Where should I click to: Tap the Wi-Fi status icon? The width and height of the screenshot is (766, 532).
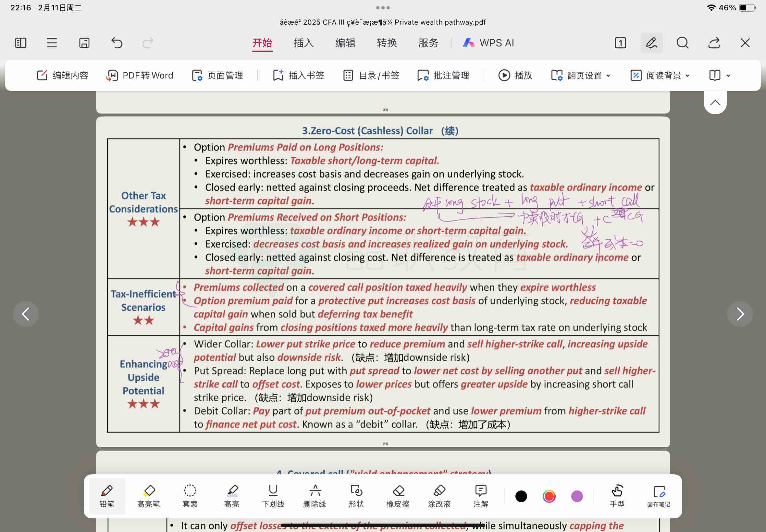point(711,8)
